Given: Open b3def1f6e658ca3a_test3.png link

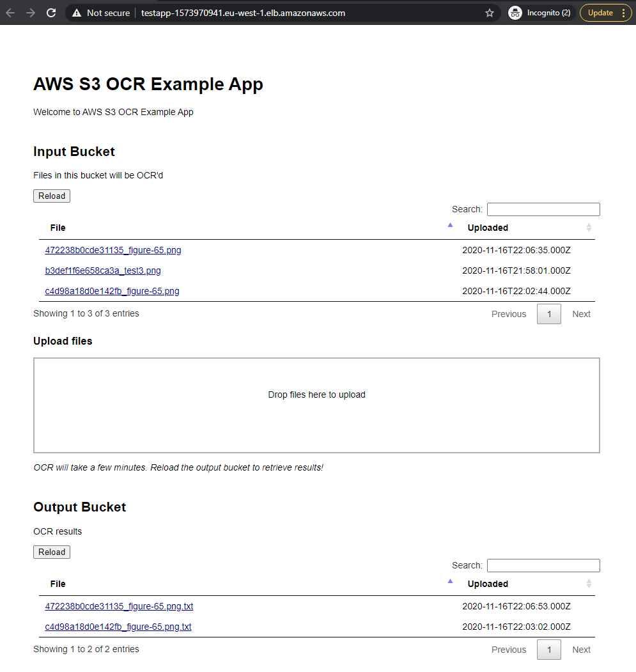Looking at the screenshot, I should click(x=103, y=270).
